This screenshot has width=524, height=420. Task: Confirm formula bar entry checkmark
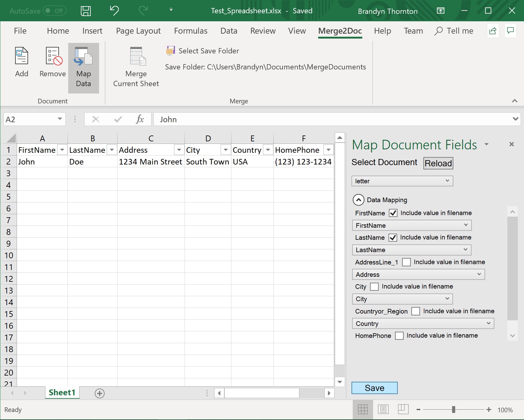tap(118, 119)
